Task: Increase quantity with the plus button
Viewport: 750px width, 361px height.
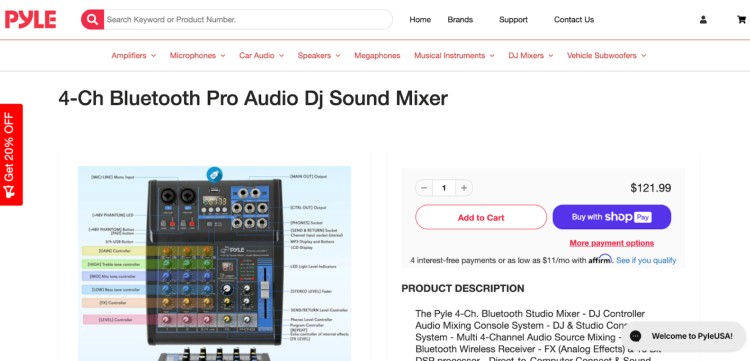Action: (463, 188)
